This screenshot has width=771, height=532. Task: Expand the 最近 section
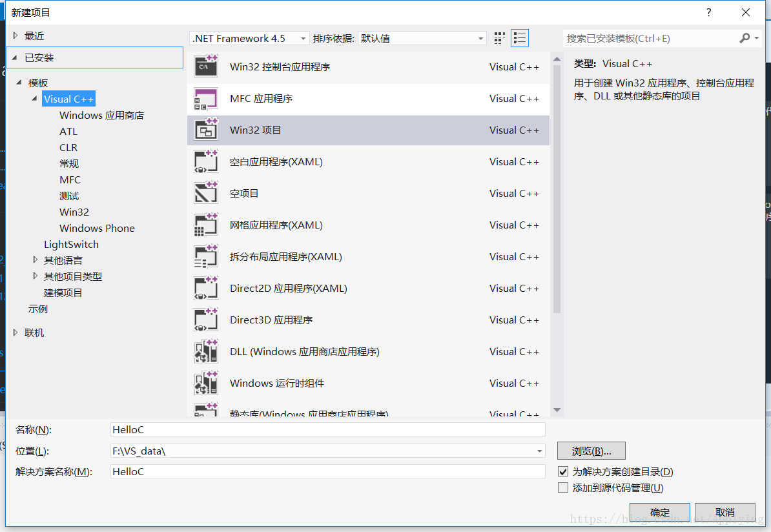15,36
